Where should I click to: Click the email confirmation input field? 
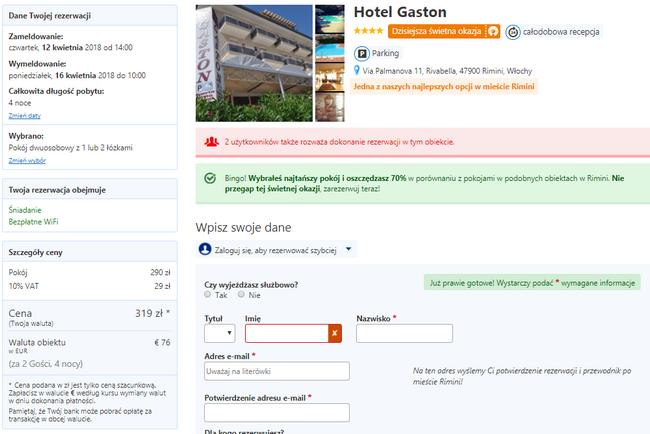coord(277,412)
